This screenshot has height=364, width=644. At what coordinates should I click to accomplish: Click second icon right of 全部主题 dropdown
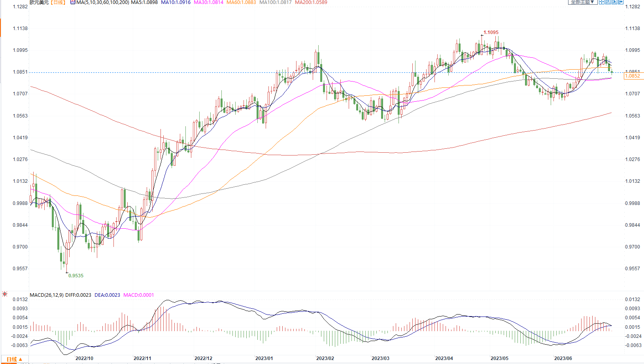[x=608, y=2]
